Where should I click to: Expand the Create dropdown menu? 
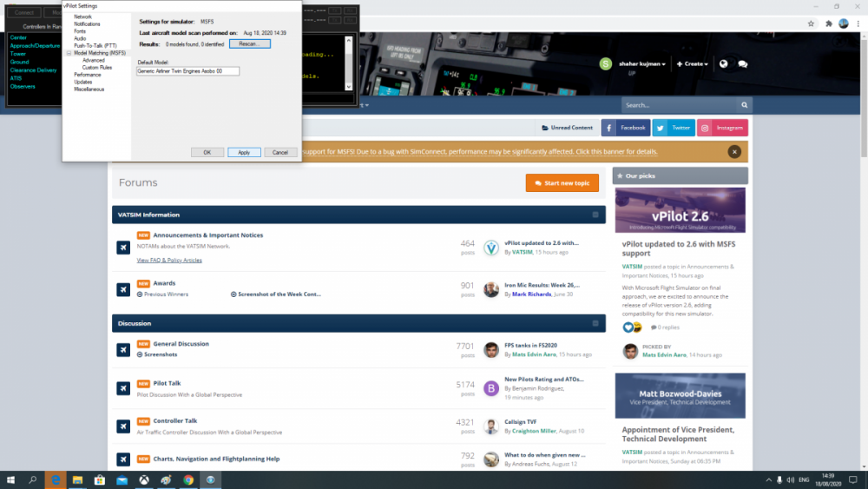coord(694,64)
